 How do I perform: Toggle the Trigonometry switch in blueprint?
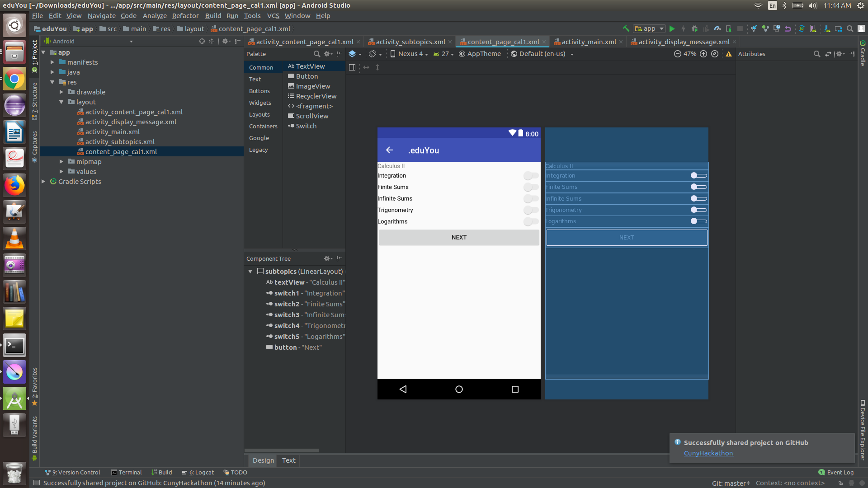click(698, 210)
